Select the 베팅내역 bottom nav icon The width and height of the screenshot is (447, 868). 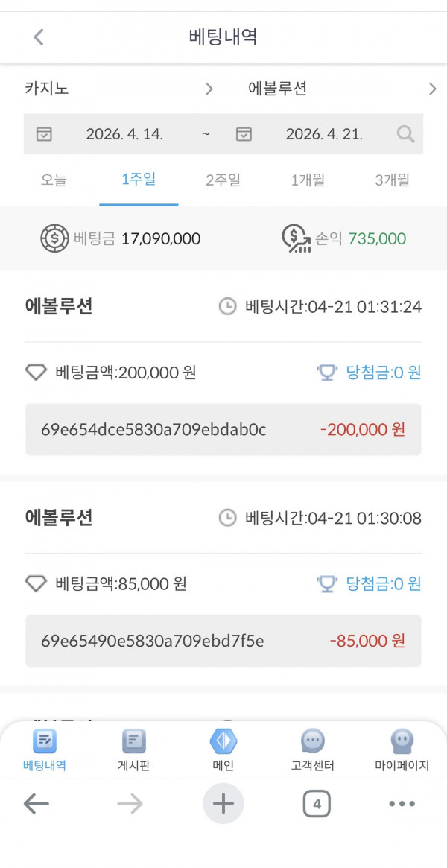pos(45,747)
